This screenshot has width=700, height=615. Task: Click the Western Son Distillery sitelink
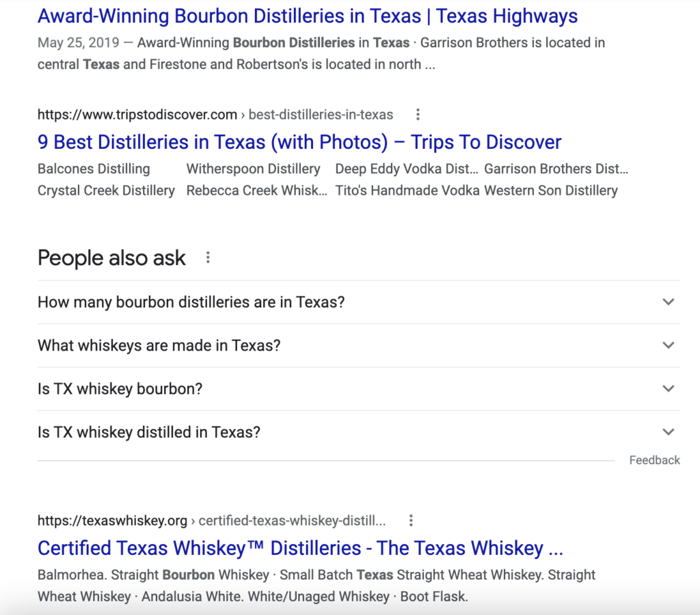[x=550, y=191]
